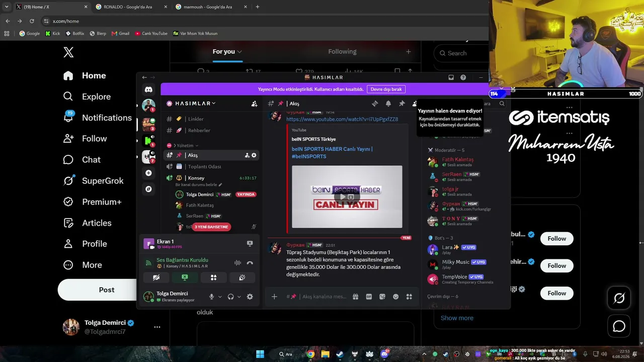Open notification settings bell in Discord
Screen dimensions: 644x362
click(x=388, y=104)
